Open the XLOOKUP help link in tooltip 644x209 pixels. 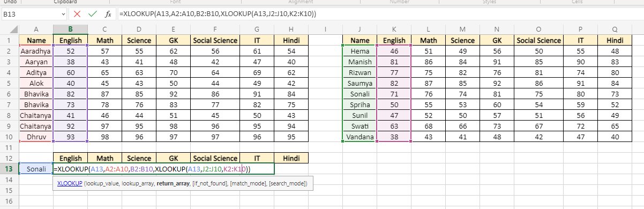[70, 184]
